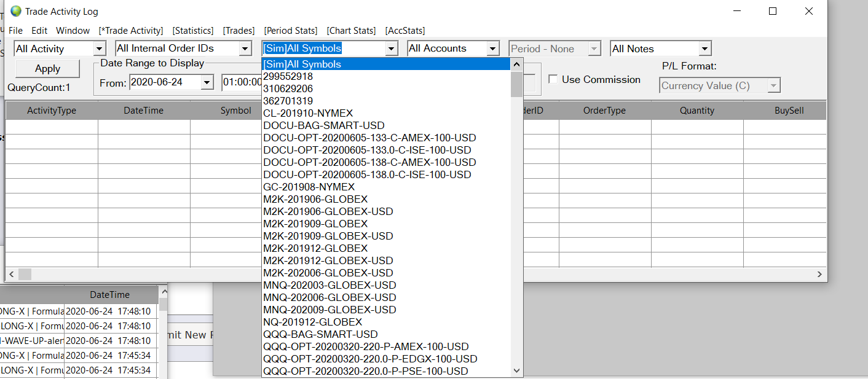The image size is (868, 379).
Task: Choose NQ-201912-GLOBEX from the symbol list
Action: point(386,322)
